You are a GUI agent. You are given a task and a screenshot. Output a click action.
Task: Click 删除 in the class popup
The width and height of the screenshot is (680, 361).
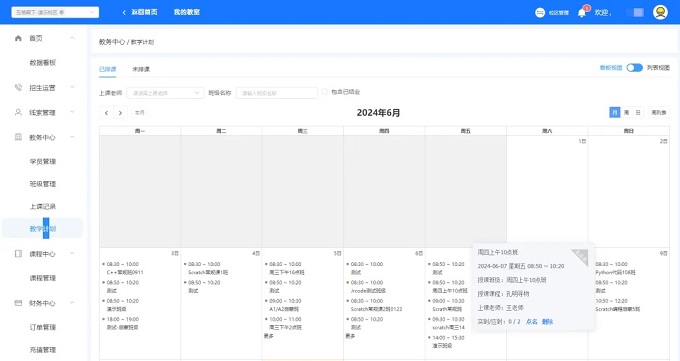click(x=547, y=322)
